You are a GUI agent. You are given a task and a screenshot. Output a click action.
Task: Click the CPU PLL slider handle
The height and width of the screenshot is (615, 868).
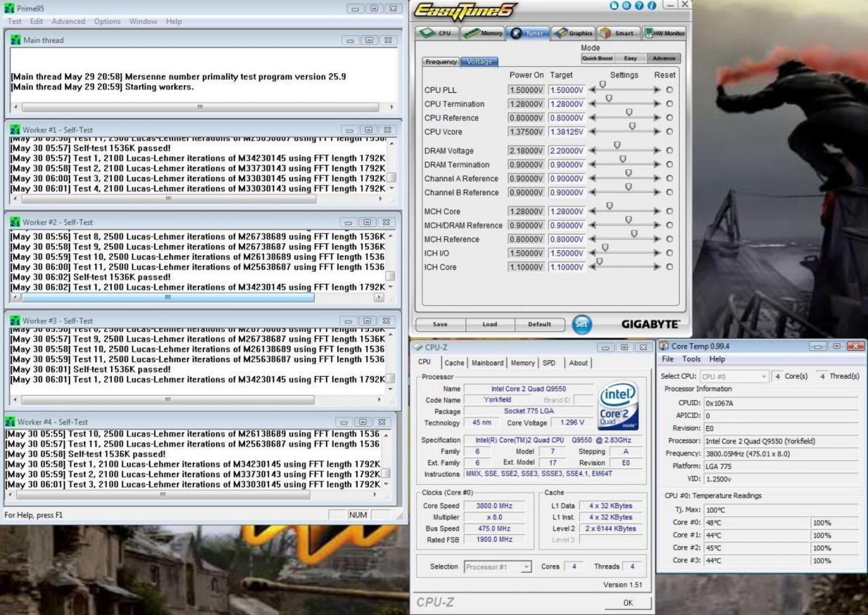tap(602, 85)
